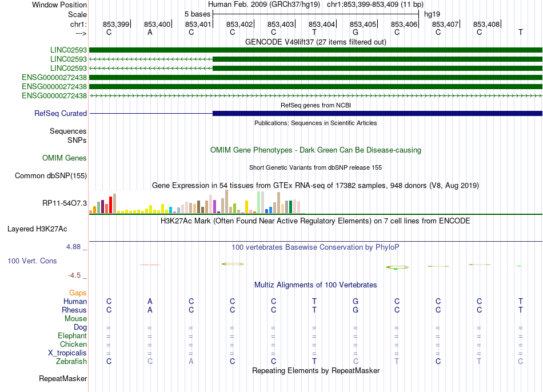Click the 5 bases scale bar label

pyautogui.click(x=197, y=14)
